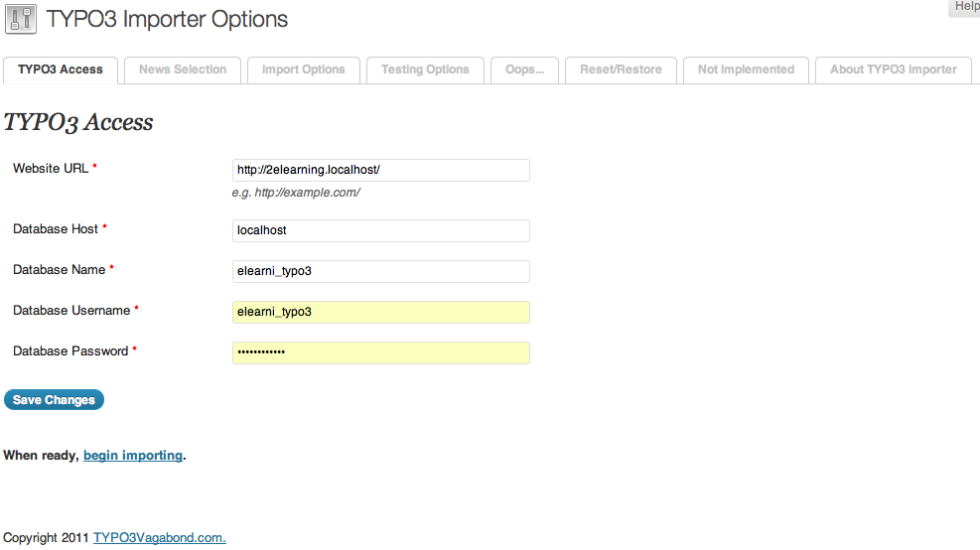Go to the Import Options tab

[304, 69]
